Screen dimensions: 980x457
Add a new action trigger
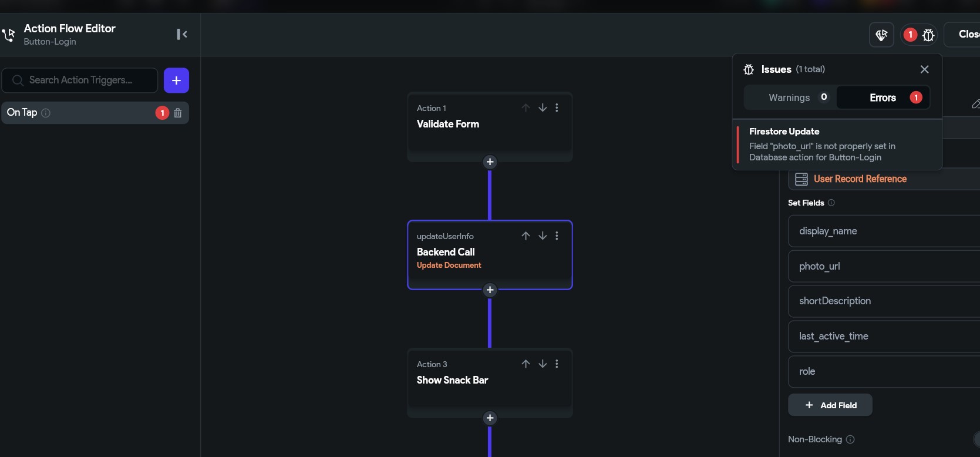click(176, 80)
